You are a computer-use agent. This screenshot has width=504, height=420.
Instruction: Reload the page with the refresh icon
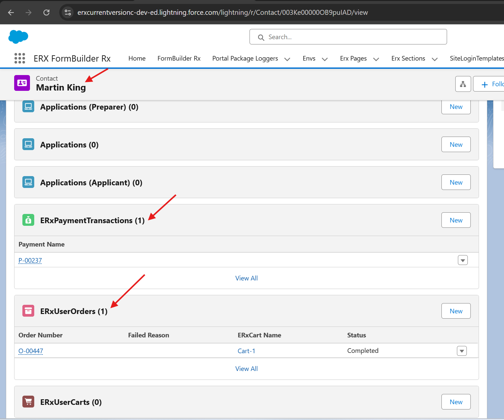point(46,13)
